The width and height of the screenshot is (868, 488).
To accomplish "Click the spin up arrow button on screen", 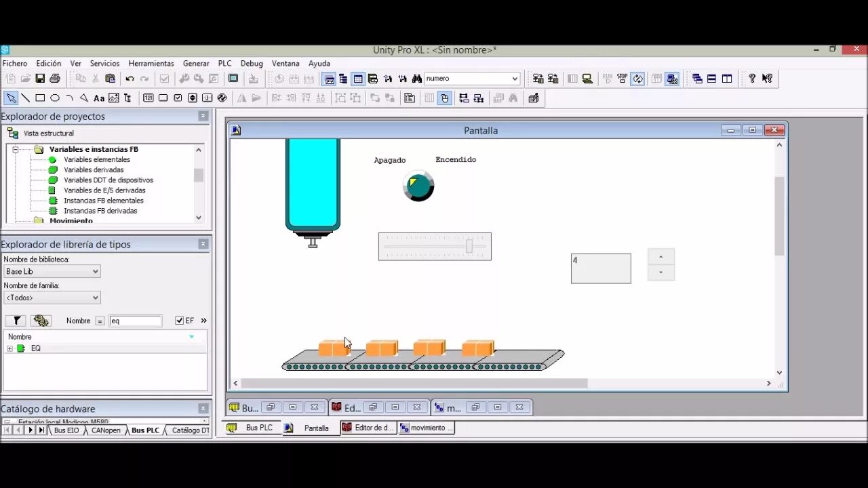I will point(661,257).
